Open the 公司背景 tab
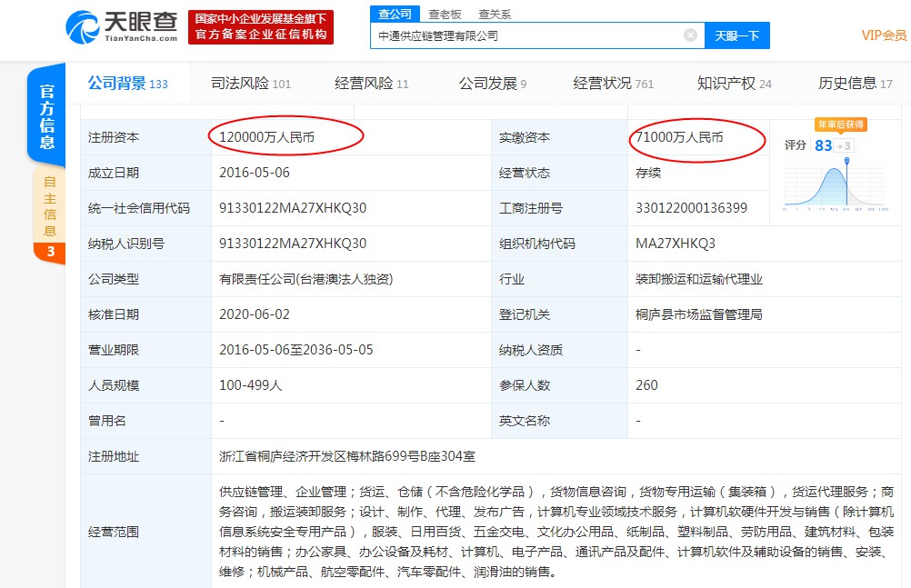Screen dimensions: 911x588 (x=127, y=84)
